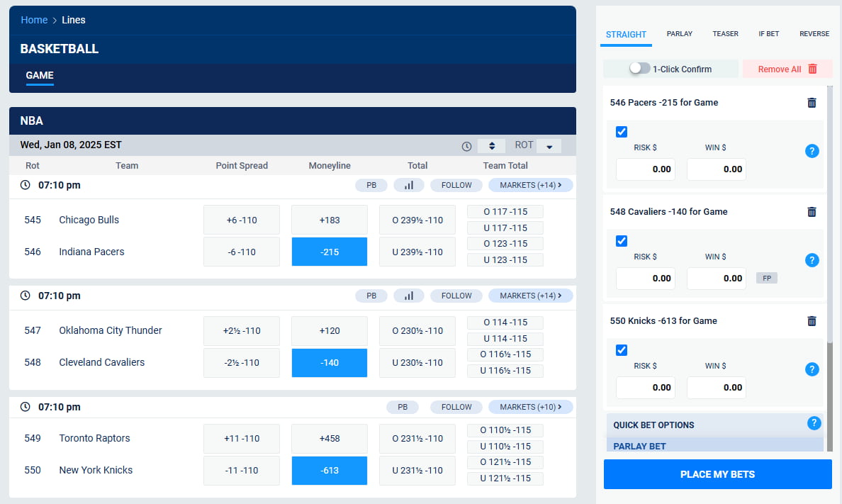The width and height of the screenshot is (842, 504).
Task: Expand the Parlay Bet quick option
Action: 714,445
